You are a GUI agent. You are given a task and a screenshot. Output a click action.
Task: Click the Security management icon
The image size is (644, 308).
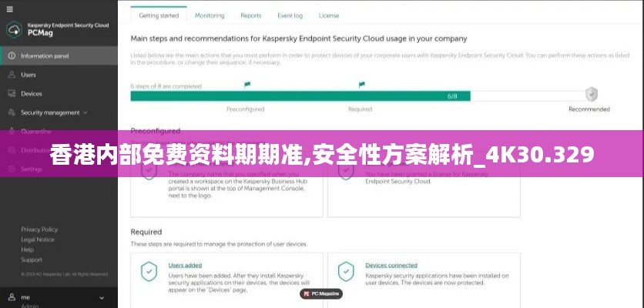tap(12, 112)
